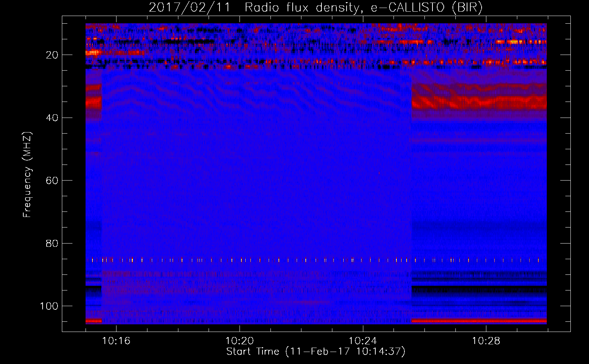Click the '80' frequency tick label
Image resolution: width=589 pixels, height=364 pixels.
tap(52, 243)
